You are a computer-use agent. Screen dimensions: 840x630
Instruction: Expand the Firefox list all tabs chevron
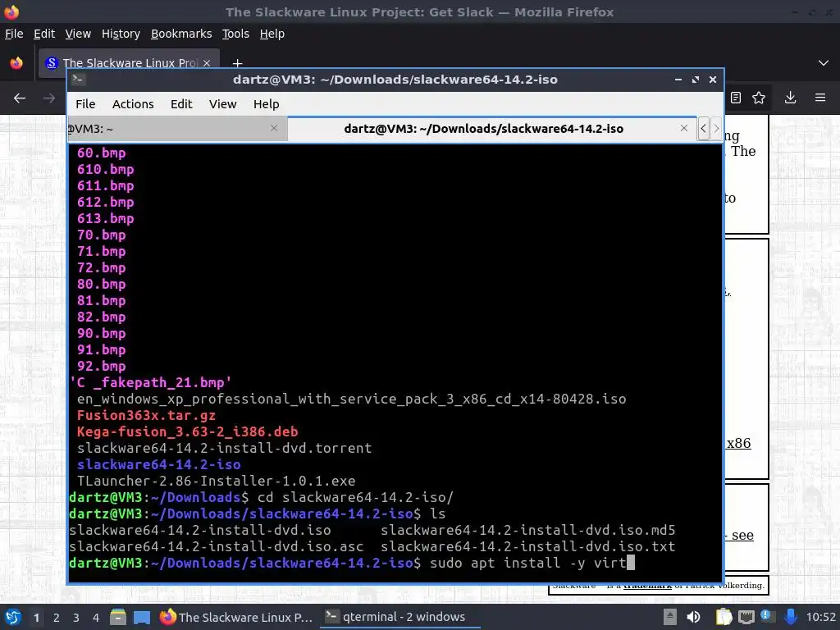coord(824,63)
